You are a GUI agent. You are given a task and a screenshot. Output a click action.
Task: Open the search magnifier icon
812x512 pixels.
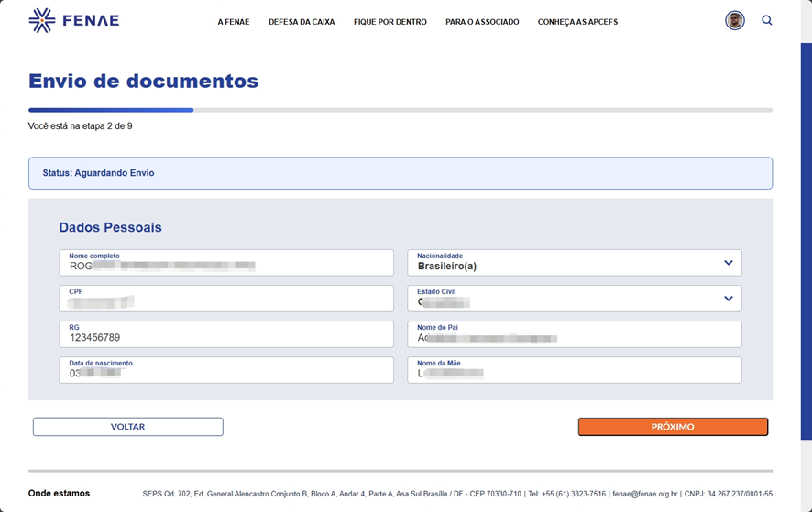click(767, 20)
